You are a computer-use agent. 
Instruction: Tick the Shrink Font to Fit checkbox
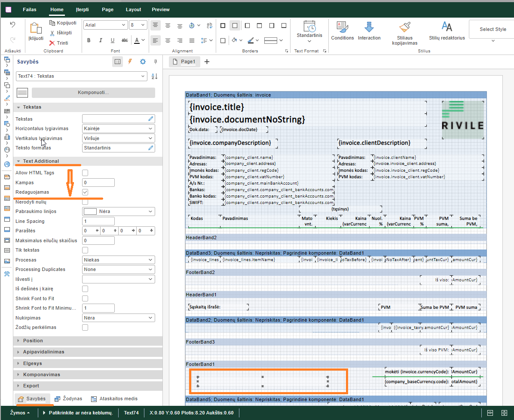click(x=85, y=298)
